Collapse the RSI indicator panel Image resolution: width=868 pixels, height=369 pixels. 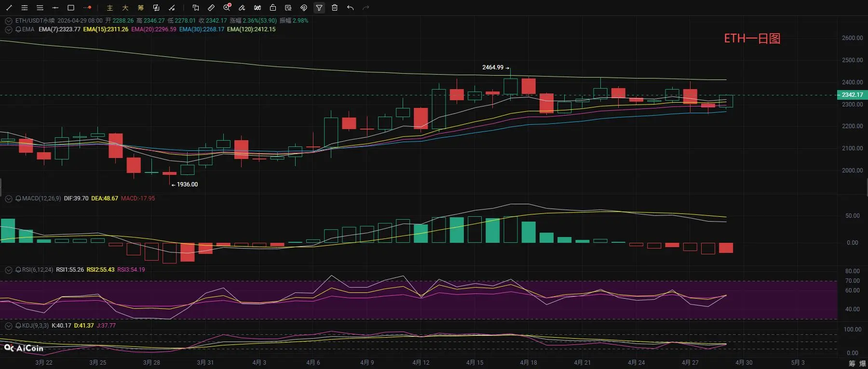click(8, 270)
